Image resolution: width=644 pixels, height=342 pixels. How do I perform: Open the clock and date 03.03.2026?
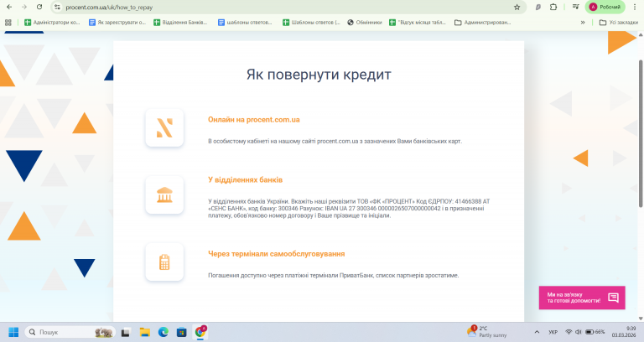click(624, 332)
